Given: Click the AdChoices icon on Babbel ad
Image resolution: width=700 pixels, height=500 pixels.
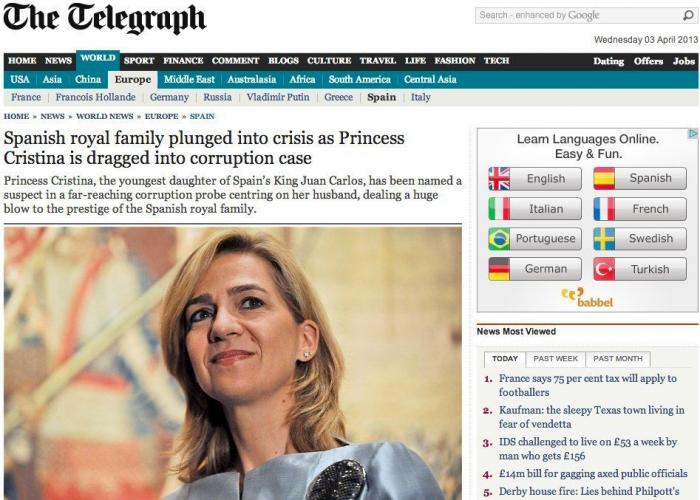Looking at the screenshot, I should click(692, 133).
